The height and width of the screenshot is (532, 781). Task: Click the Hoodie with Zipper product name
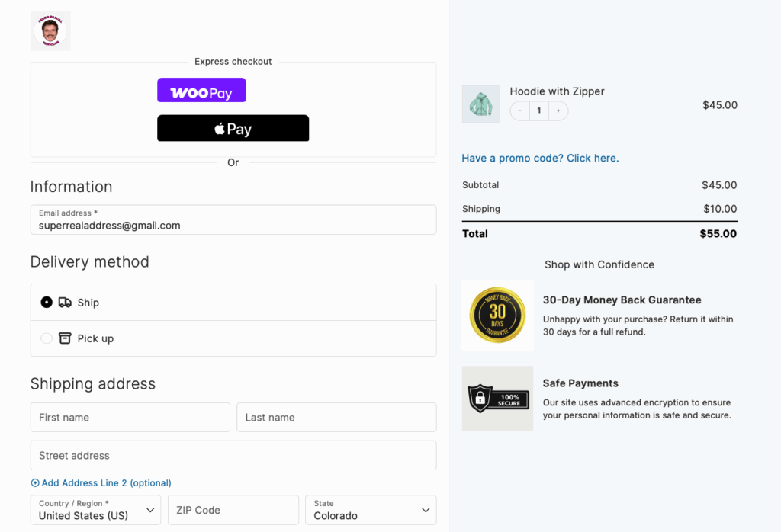coord(557,91)
